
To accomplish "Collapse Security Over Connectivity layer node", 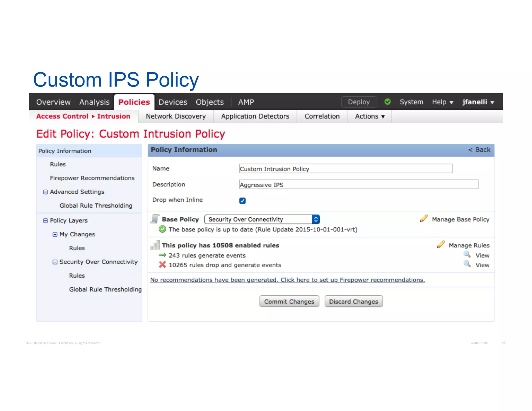I will [x=55, y=262].
